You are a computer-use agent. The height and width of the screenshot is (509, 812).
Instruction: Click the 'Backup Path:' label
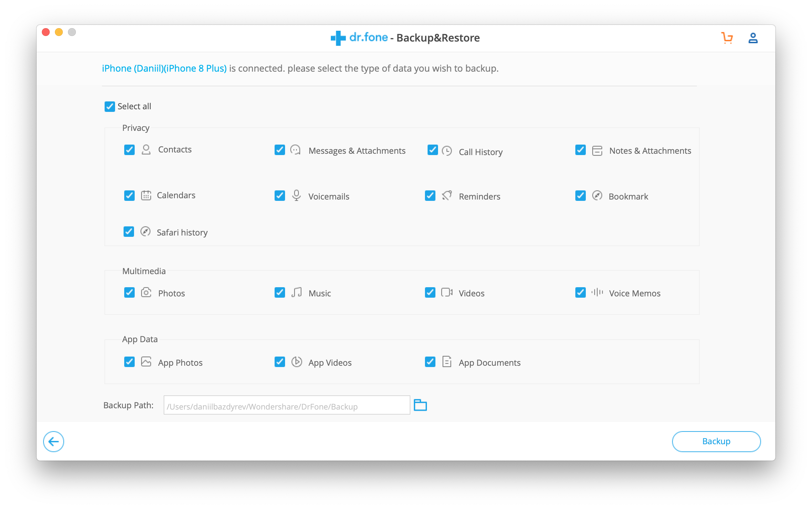coord(128,405)
